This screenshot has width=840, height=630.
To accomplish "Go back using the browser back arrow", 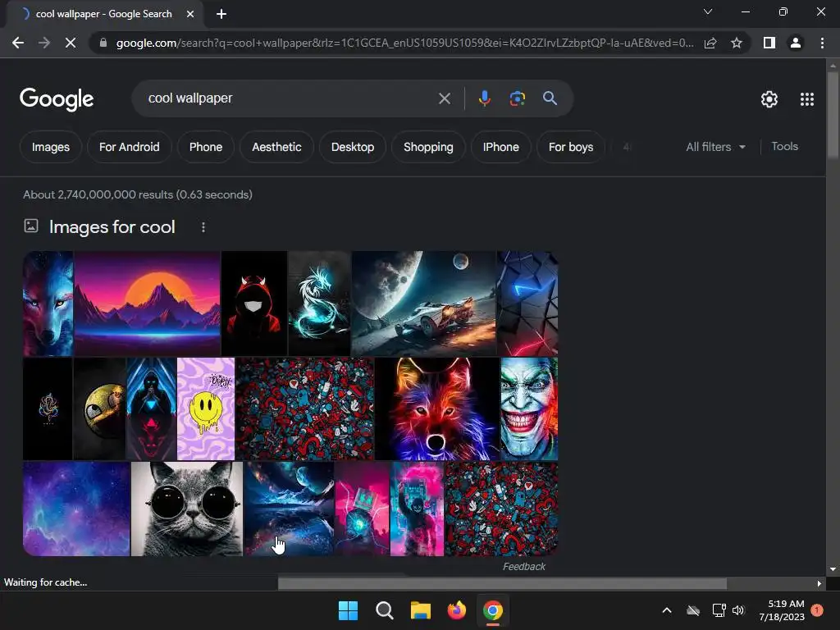I will [x=18, y=43].
